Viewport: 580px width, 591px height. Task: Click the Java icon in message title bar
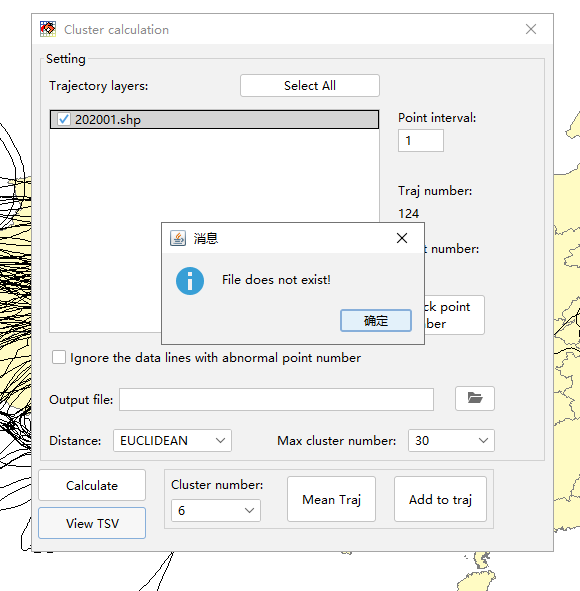[178, 238]
